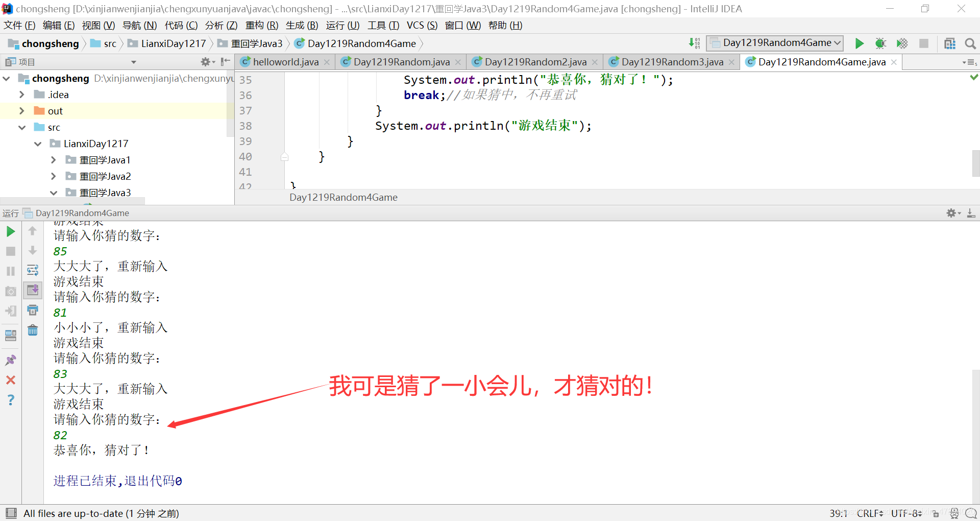Expand the out folder
The width and height of the screenshot is (980, 521).
tap(21, 111)
